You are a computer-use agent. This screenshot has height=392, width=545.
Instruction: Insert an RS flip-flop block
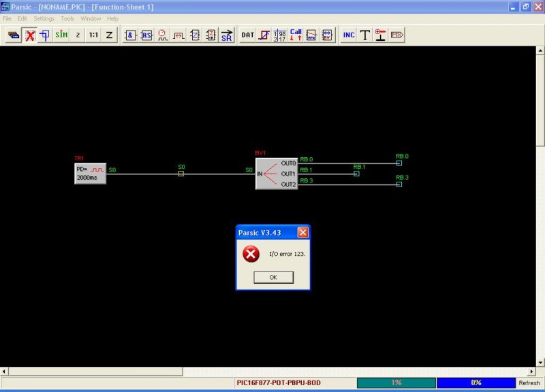pyautogui.click(x=146, y=35)
